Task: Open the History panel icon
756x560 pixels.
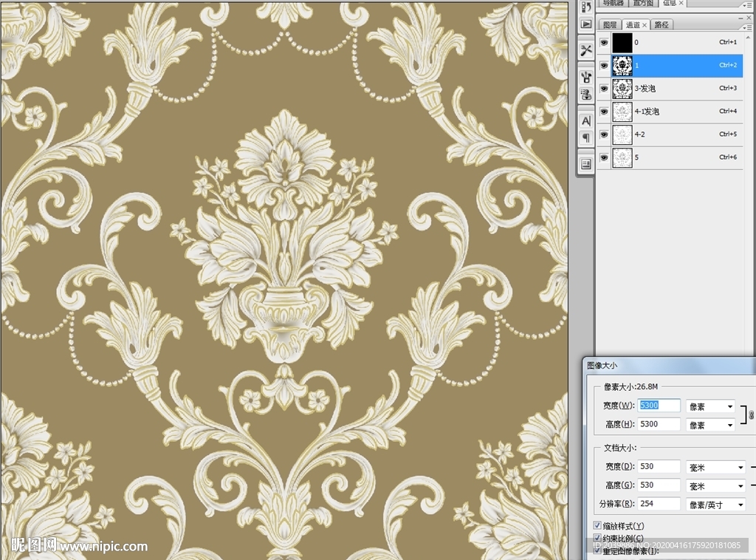Action: pos(586,7)
